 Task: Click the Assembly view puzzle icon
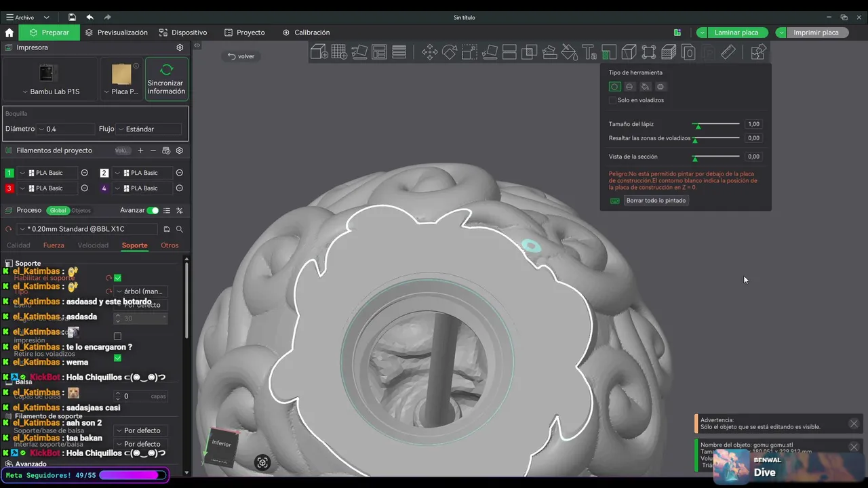tap(759, 52)
